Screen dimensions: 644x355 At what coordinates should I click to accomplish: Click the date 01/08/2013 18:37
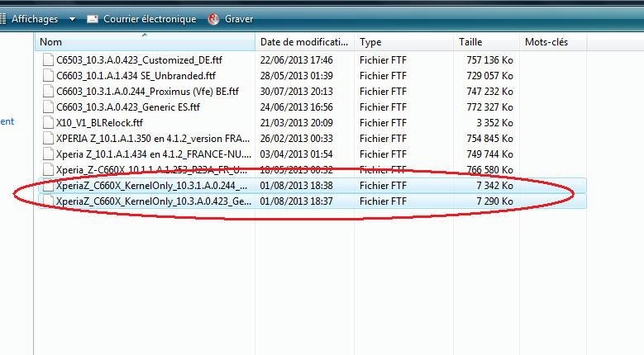pyautogui.click(x=297, y=201)
